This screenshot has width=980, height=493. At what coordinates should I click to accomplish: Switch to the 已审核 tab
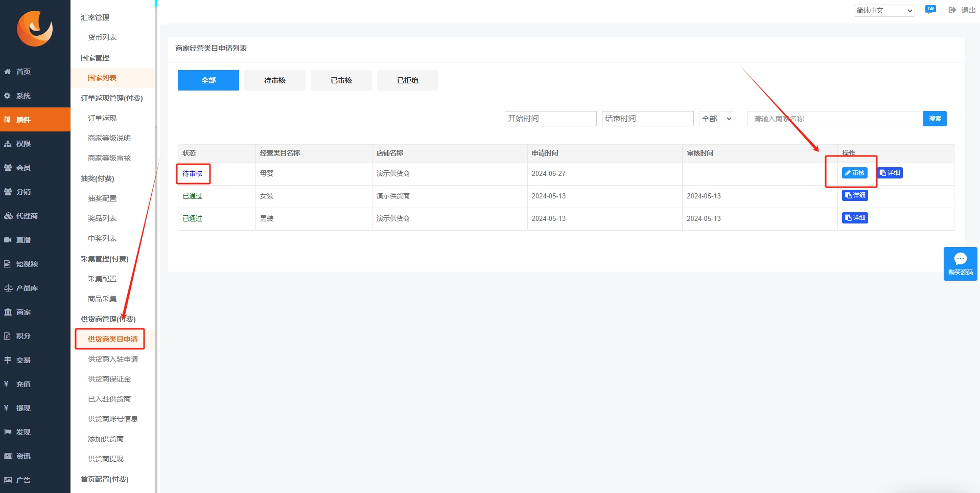(341, 80)
